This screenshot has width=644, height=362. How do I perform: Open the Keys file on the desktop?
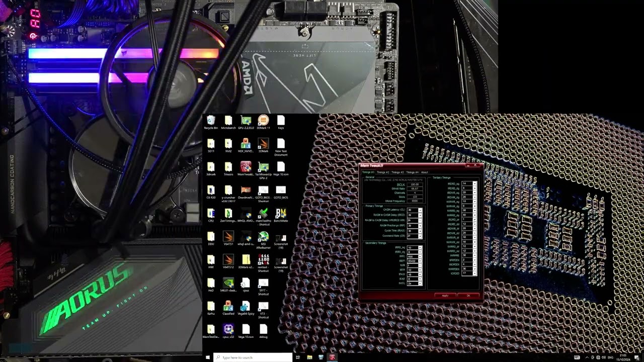coord(281,122)
